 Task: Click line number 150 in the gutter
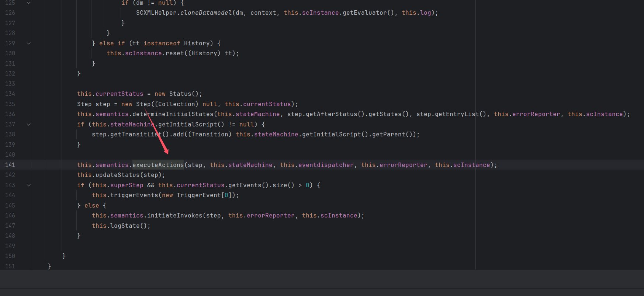[x=10, y=256]
